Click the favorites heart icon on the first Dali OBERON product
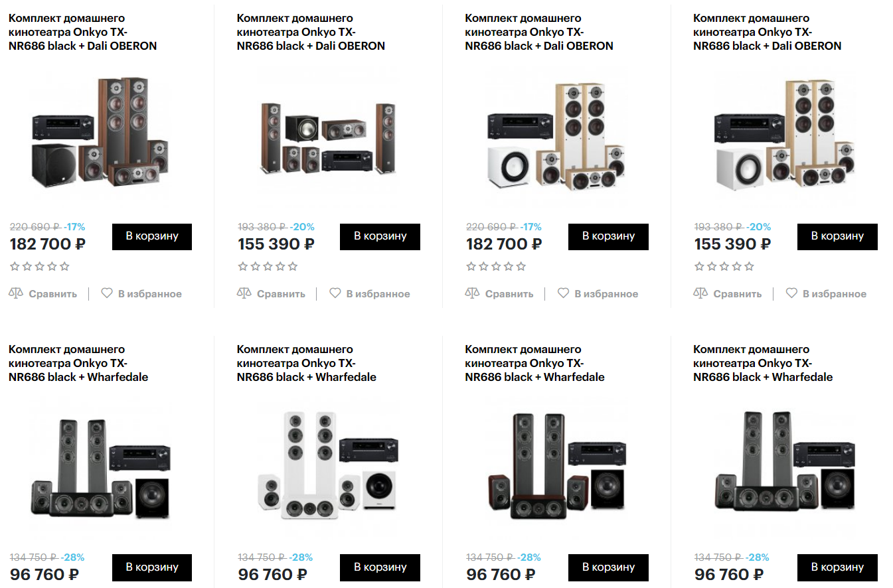 107,293
